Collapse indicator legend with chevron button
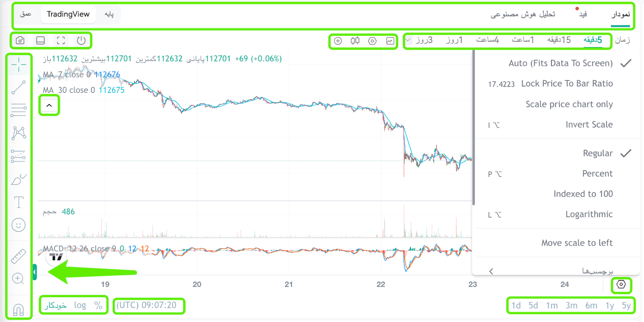The image size is (644, 322). pos(49,105)
